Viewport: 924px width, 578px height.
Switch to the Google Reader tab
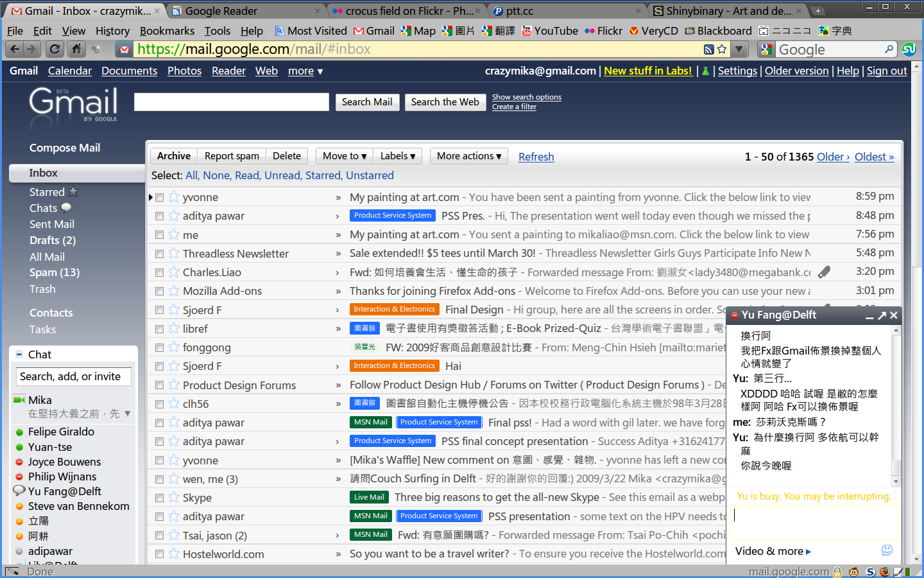point(246,11)
